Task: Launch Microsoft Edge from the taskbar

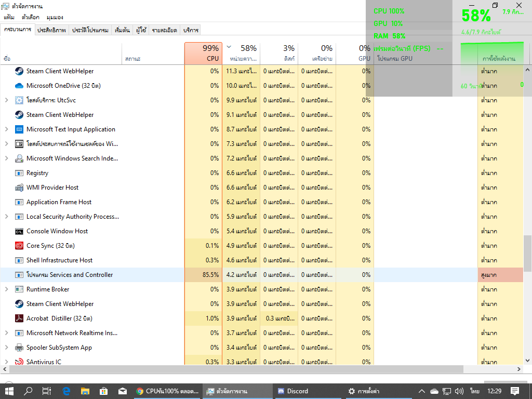Action: pyautogui.click(x=66, y=391)
